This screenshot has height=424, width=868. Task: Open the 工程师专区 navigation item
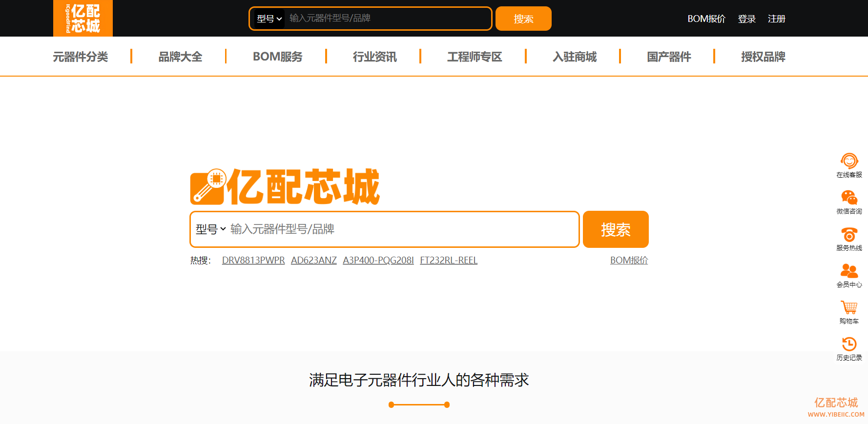[x=475, y=57]
